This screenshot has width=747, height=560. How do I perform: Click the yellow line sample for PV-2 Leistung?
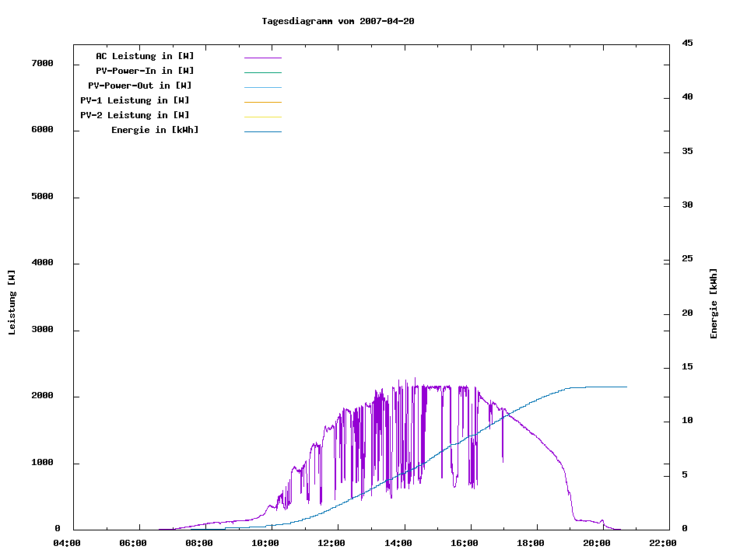pos(262,117)
